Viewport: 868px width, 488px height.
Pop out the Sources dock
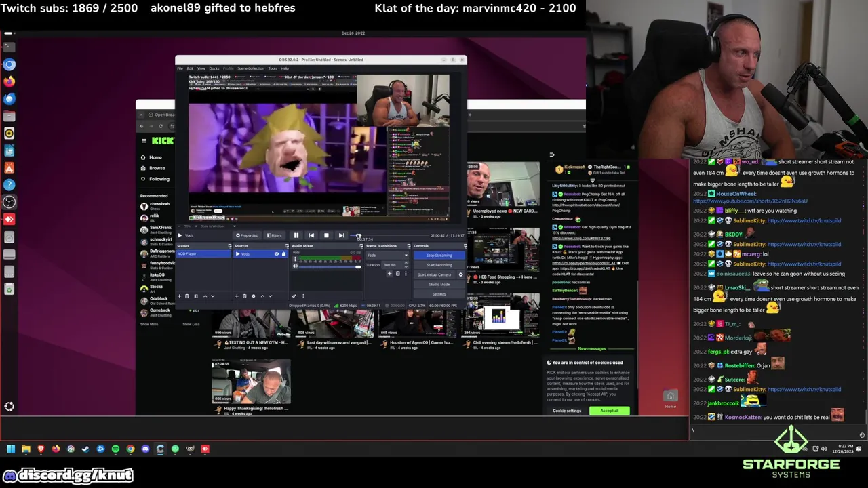(287, 246)
